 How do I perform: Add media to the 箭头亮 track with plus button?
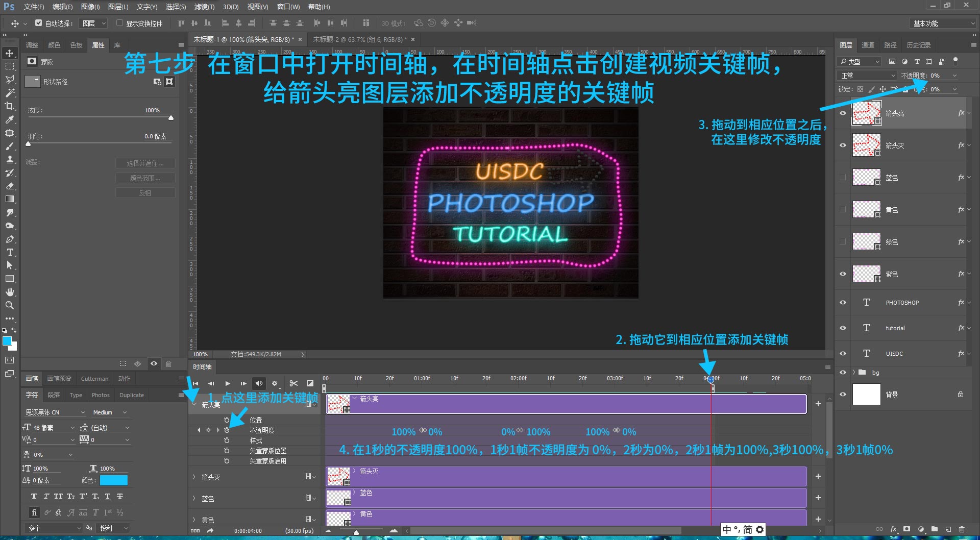pyautogui.click(x=818, y=404)
